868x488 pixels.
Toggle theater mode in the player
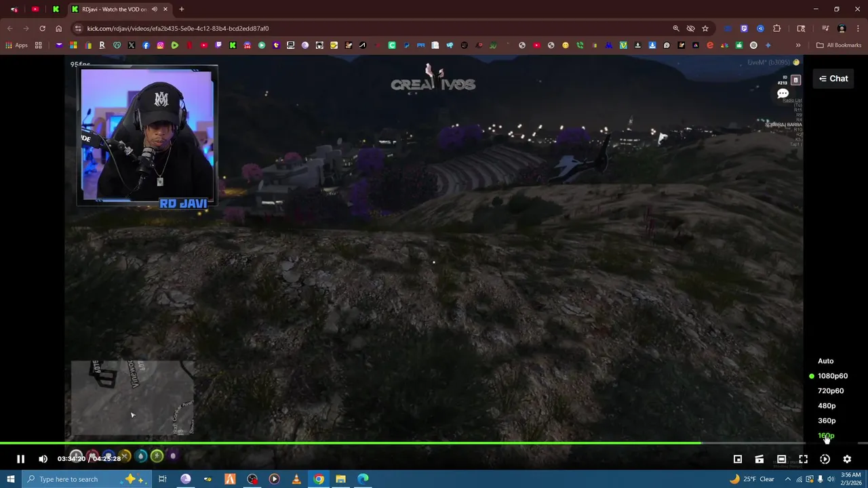coord(781,459)
